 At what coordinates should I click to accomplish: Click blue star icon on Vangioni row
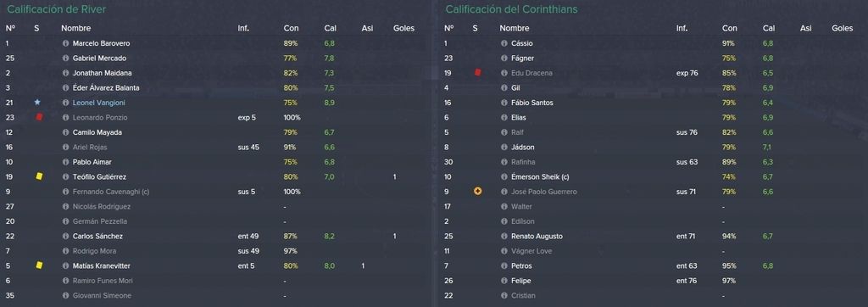(37, 103)
